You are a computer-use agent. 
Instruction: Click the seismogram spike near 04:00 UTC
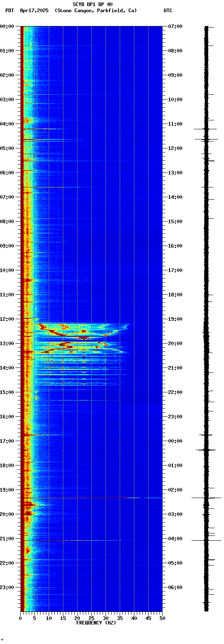coord(206,540)
